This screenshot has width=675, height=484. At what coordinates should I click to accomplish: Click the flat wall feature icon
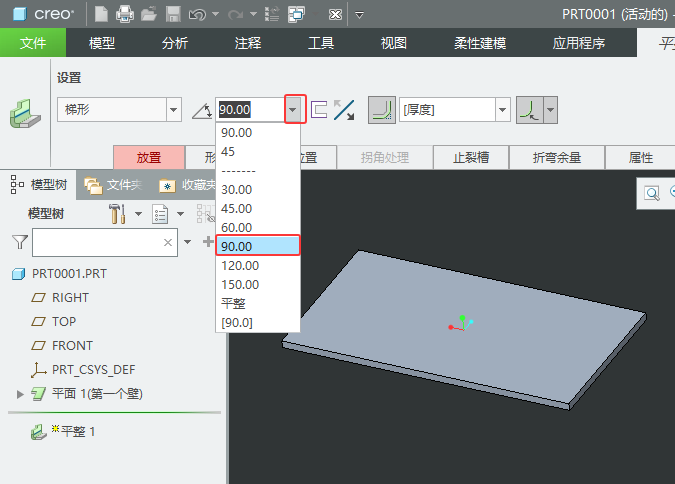(25, 114)
